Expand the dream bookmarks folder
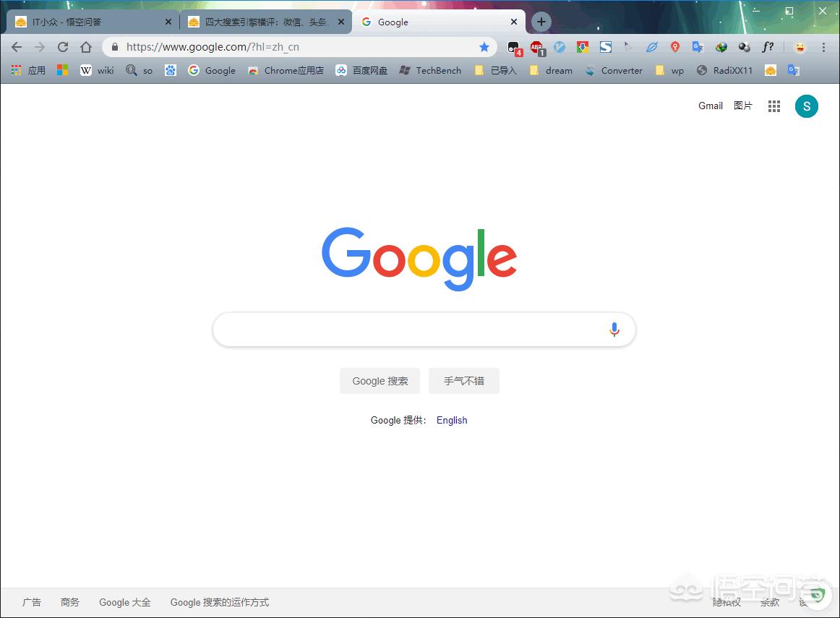The width and height of the screenshot is (840, 618). (x=551, y=70)
